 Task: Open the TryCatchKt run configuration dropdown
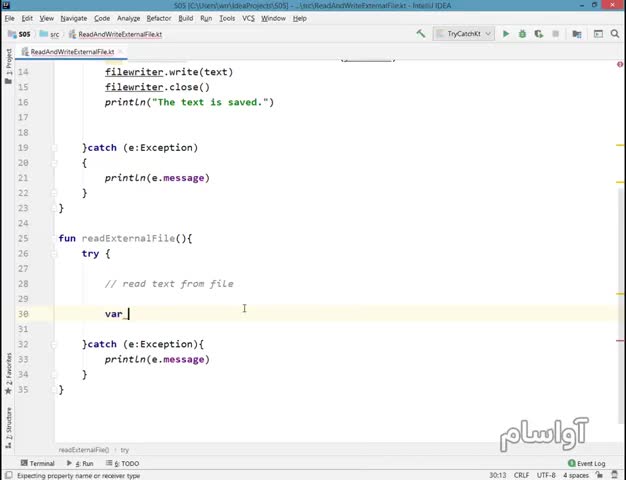[x=467, y=34]
